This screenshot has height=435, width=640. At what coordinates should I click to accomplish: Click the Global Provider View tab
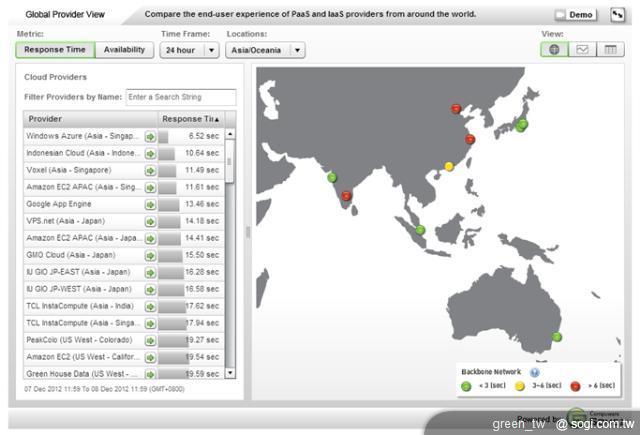tap(65, 15)
